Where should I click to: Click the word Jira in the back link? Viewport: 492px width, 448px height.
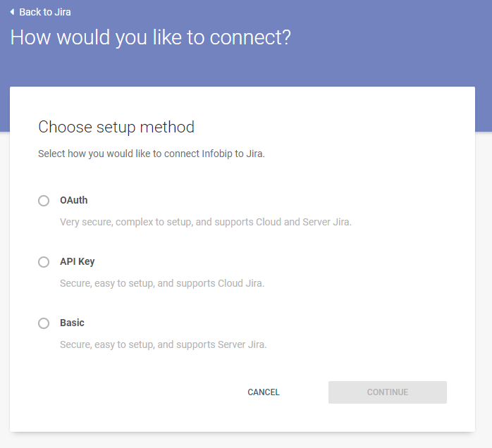61,12
